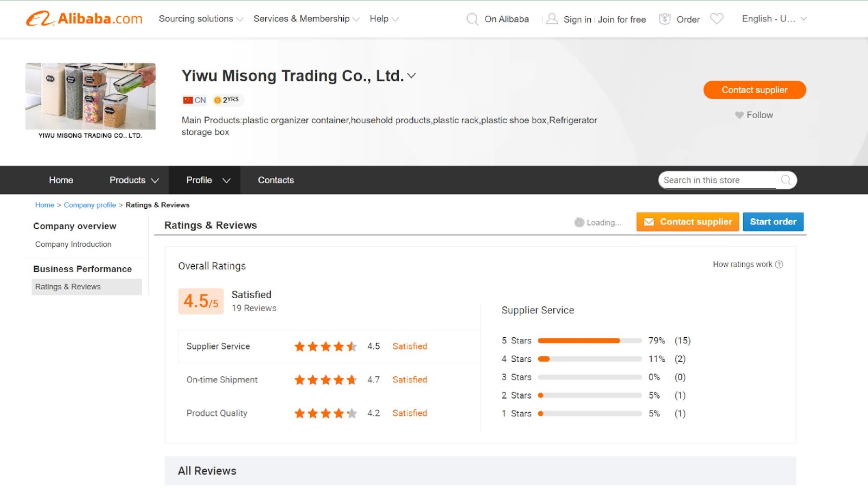The height and width of the screenshot is (488, 868).
Task: Click the Product Quality star rating
Action: (x=325, y=413)
